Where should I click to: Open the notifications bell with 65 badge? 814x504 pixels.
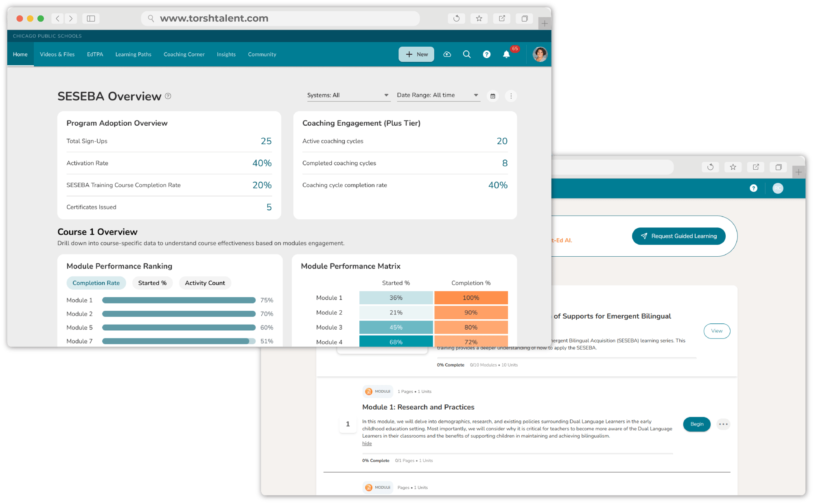506,54
